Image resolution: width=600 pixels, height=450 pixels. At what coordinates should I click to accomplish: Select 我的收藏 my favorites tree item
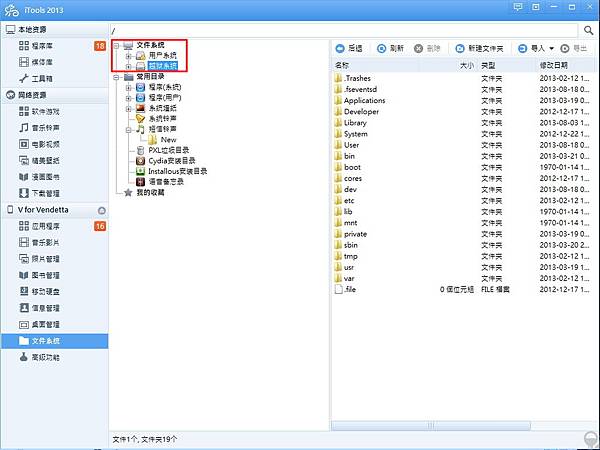point(150,192)
